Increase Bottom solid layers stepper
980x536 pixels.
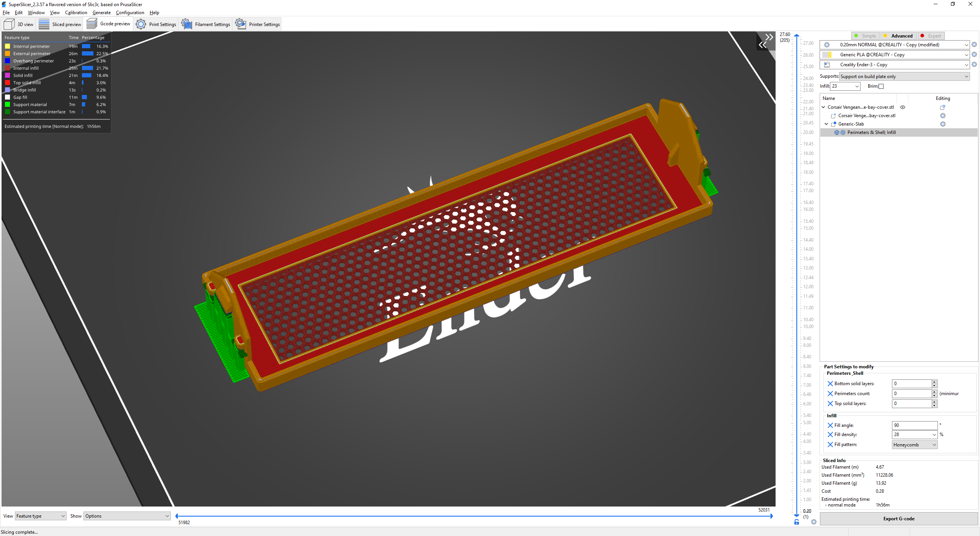tap(934, 382)
